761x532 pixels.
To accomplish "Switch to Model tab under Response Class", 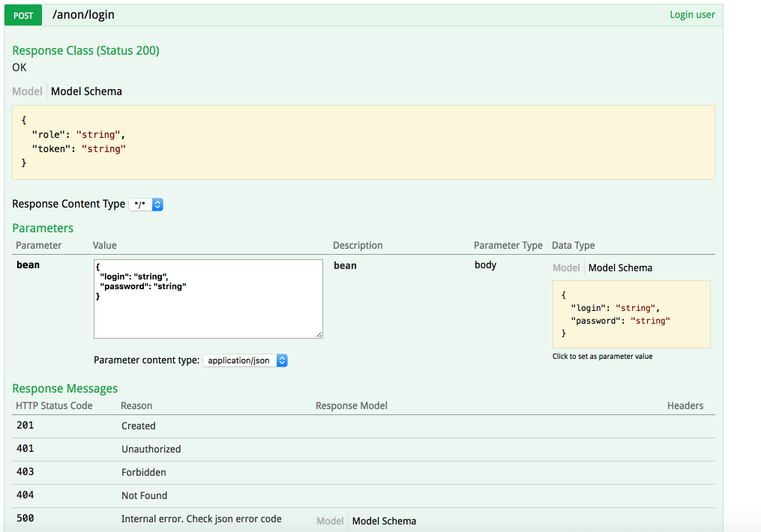I will (x=27, y=91).
